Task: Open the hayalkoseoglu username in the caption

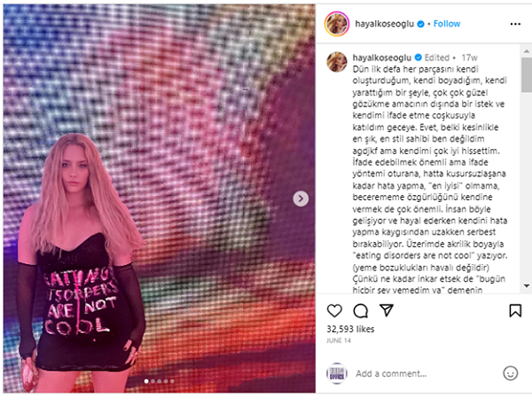Action: coord(381,58)
